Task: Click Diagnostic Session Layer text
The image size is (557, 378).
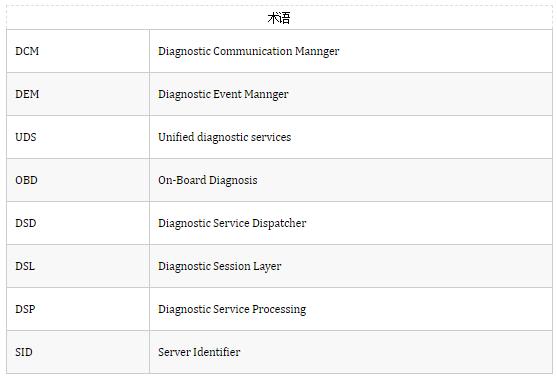Action: [220, 266]
